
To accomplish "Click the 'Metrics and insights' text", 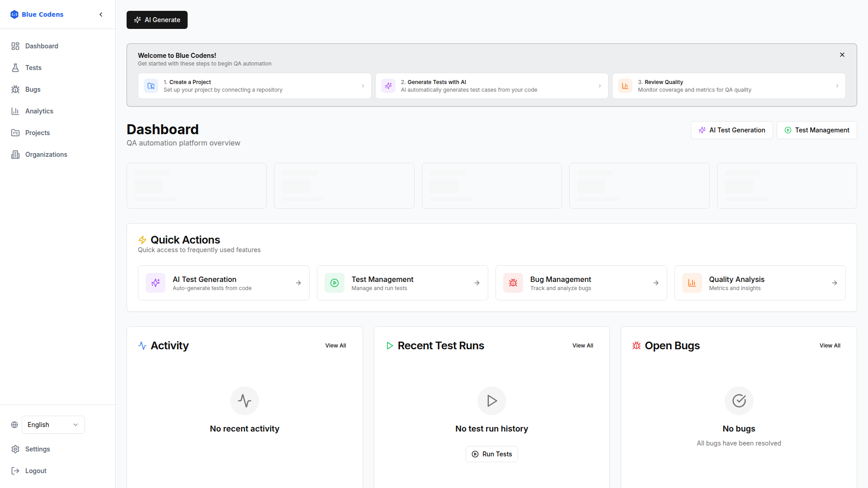I will (735, 288).
